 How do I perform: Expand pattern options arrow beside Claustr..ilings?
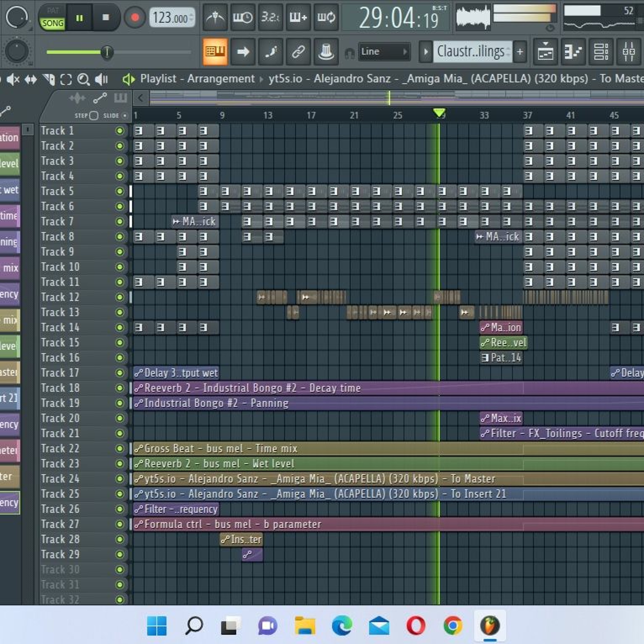426,52
